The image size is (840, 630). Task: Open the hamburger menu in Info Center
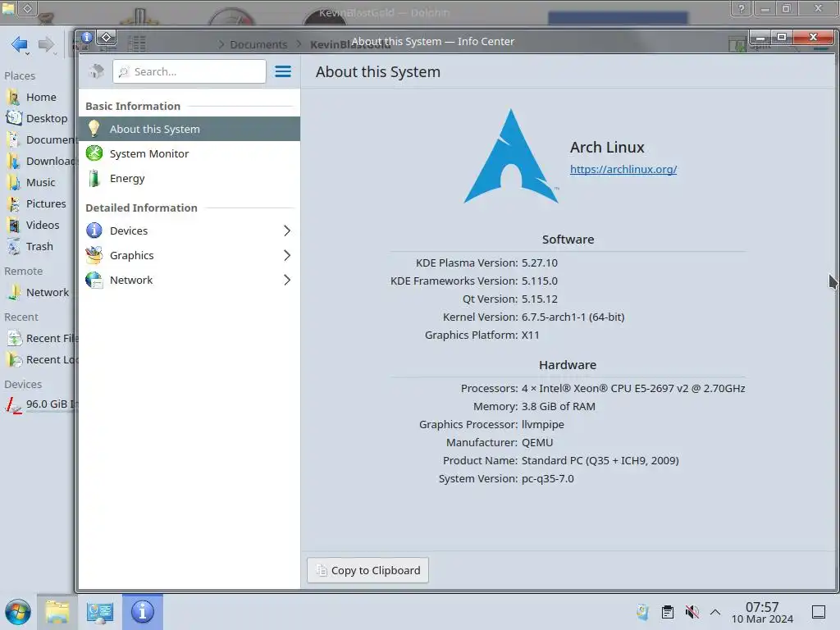click(x=283, y=71)
